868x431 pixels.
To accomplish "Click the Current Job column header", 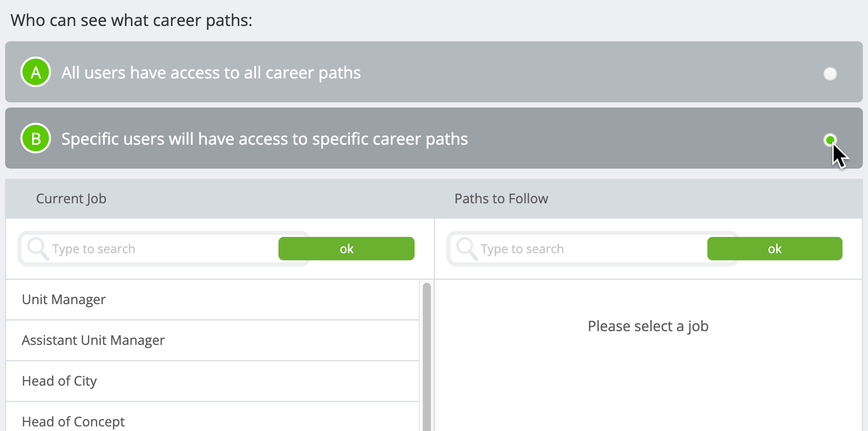I will pos(71,199).
